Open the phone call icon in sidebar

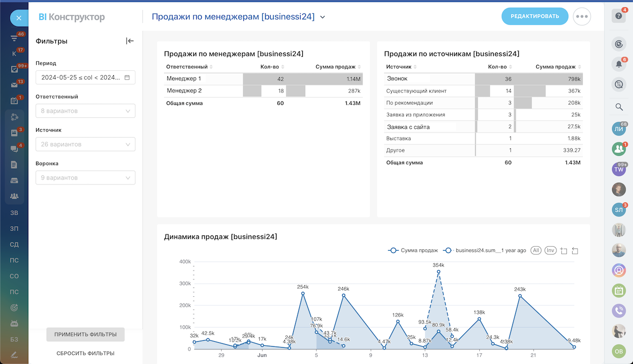pyautogui.click(x=619, y=311)
